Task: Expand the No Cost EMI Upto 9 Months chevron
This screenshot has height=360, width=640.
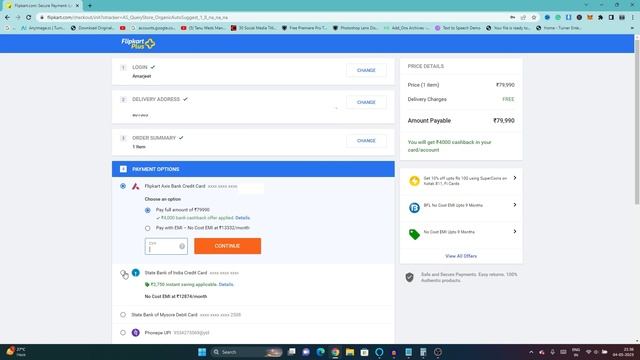Action: click(515, 232)
